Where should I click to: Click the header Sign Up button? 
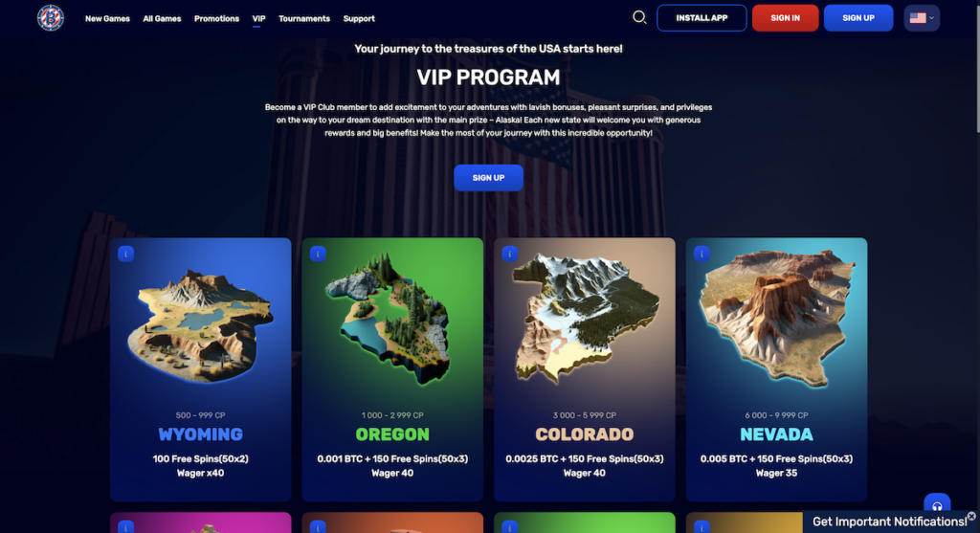(858, 18)
